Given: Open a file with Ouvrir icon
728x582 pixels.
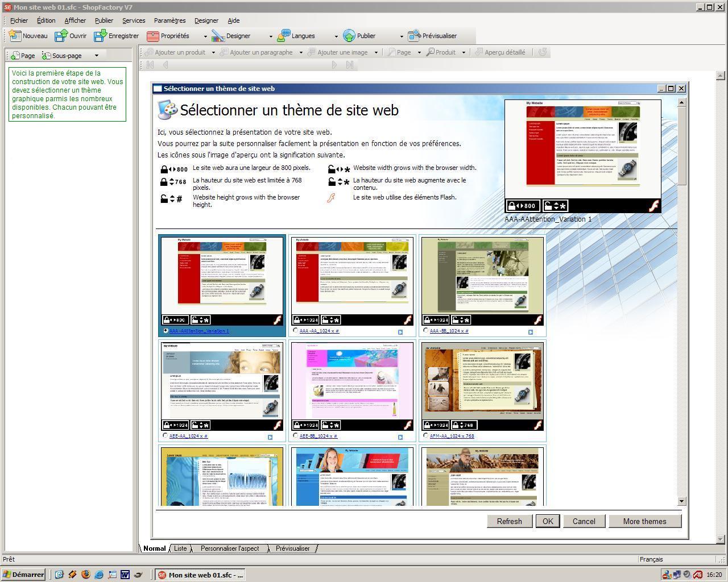Looking at the screenshot, I should [61, 36].
